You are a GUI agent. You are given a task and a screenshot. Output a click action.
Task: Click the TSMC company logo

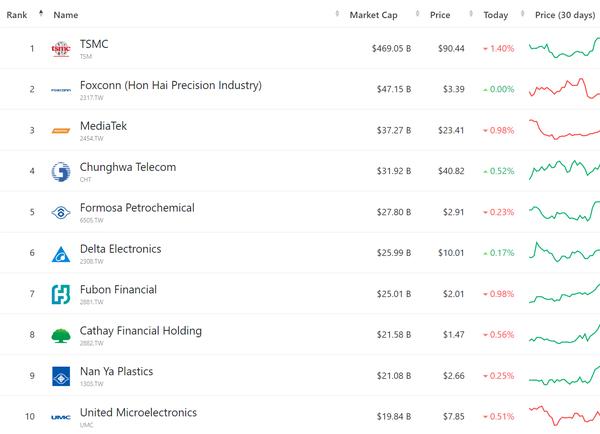click(61, 49)
